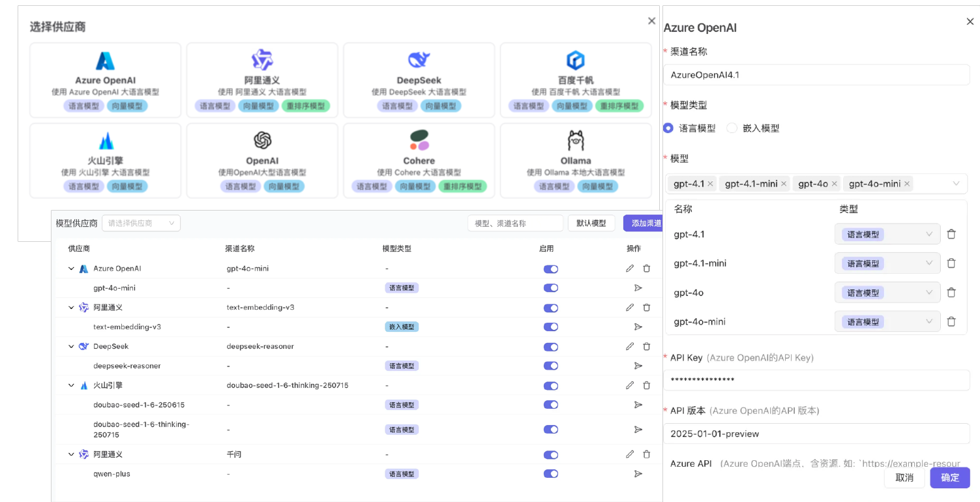Open the 模型供应商 filter dropdown

[x=141, y=223]
